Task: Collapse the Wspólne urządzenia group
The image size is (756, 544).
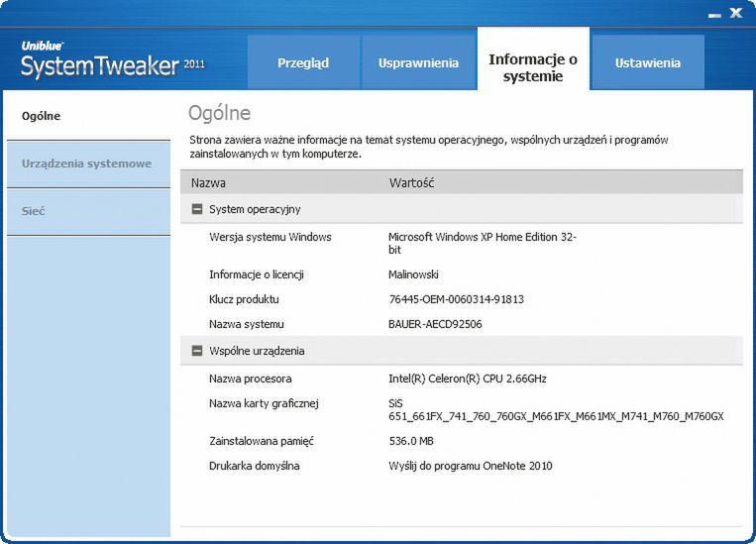Action: click(x=197, y=351)
